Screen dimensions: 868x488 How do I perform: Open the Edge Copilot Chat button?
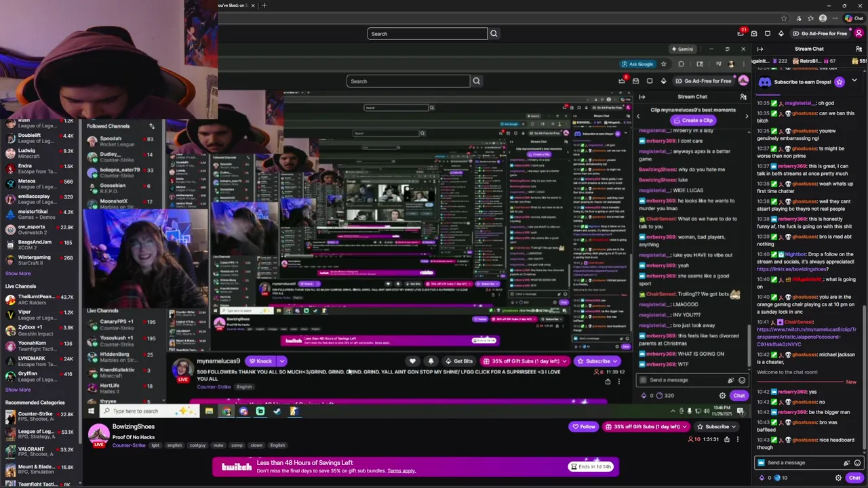point(854,18)
